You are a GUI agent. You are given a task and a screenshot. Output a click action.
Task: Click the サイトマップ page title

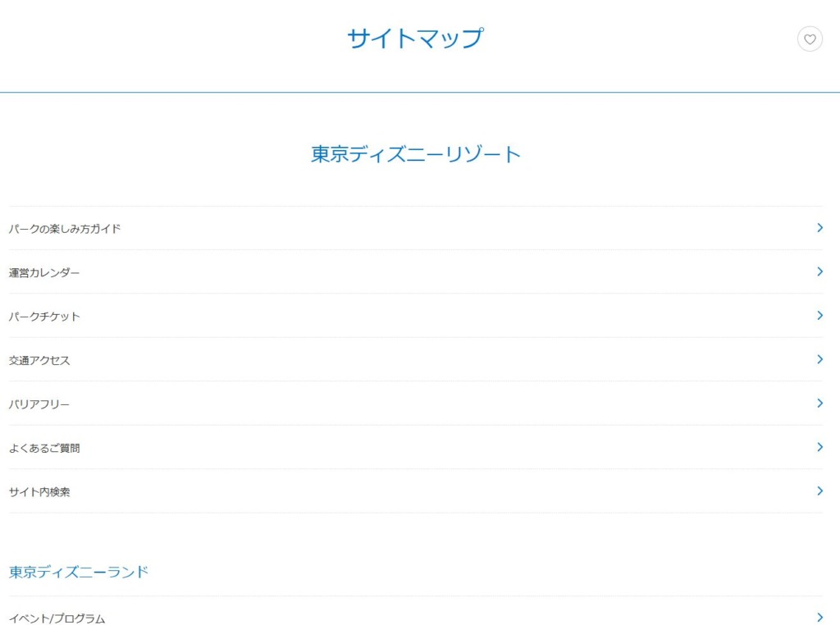415,39
